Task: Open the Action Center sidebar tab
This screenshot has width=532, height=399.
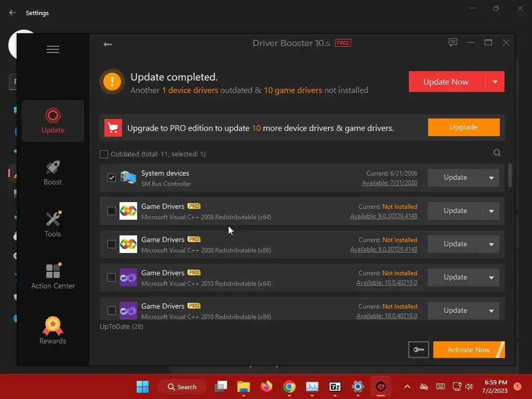Action: tap(53, 276)
